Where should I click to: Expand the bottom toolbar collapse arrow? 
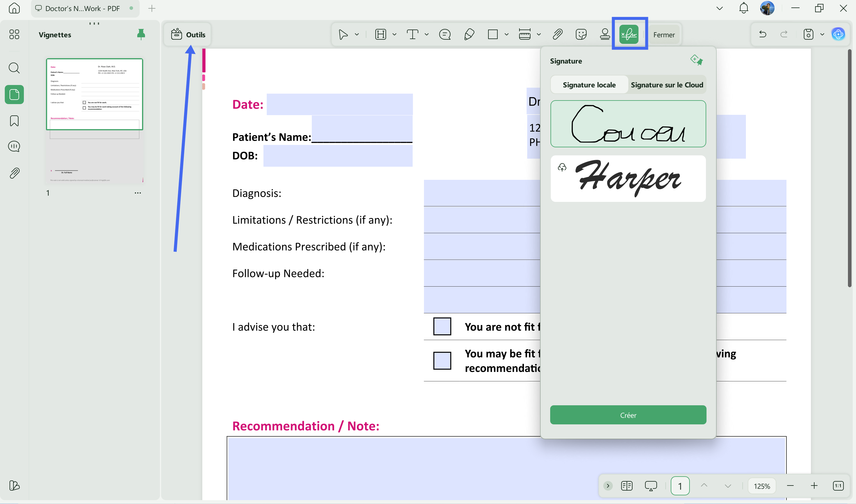(608, 486)
